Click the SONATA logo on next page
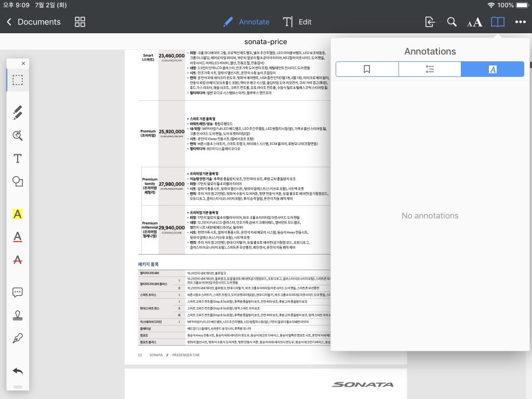Screen dimensions: 532x399 click(x=363, y=384)
